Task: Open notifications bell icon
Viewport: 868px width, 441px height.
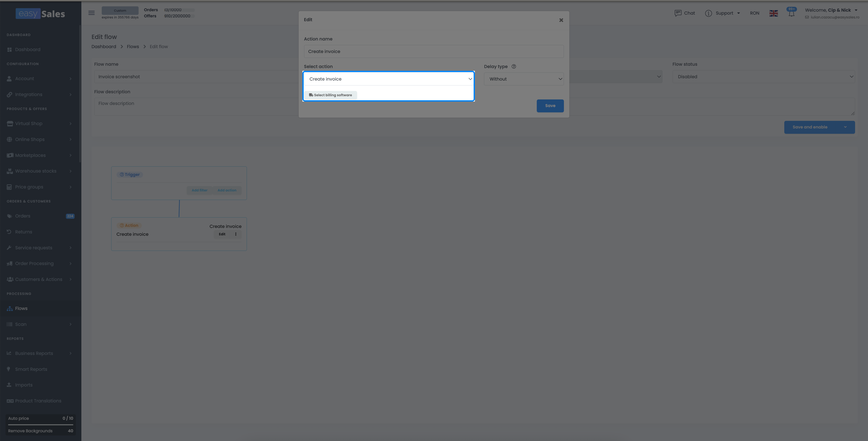Action: tap(791, 14)
